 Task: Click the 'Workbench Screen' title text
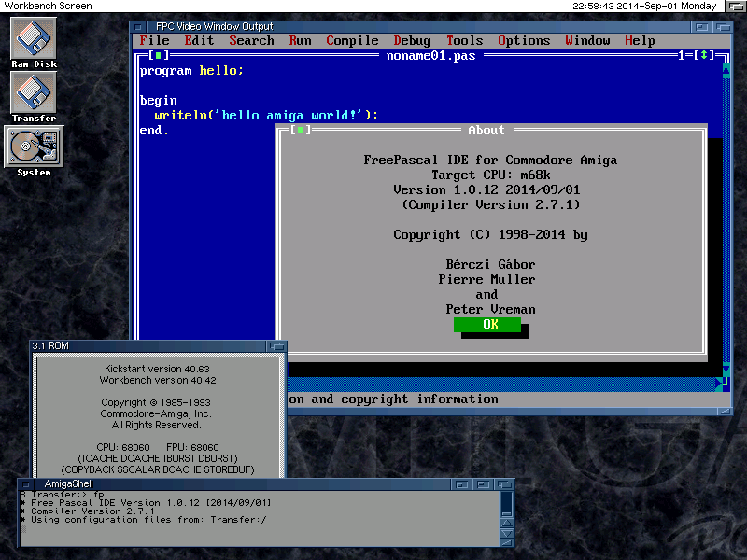tap(49, 6)
